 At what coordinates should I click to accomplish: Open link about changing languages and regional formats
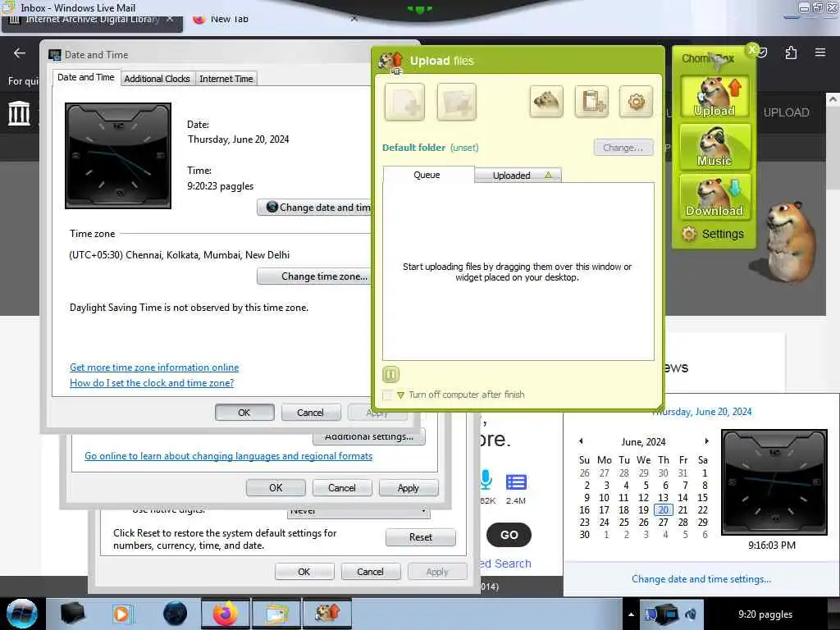(x=229, y=456)
